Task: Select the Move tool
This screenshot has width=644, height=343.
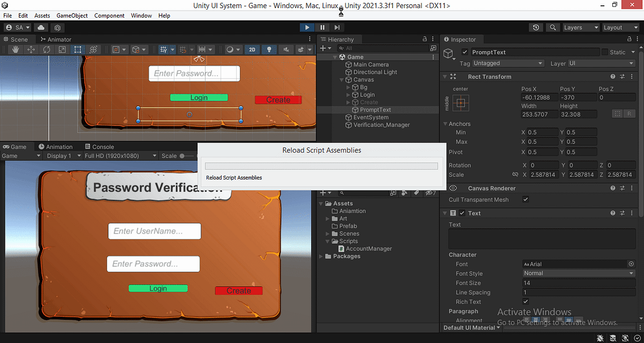Action: [x=32, y=49]
